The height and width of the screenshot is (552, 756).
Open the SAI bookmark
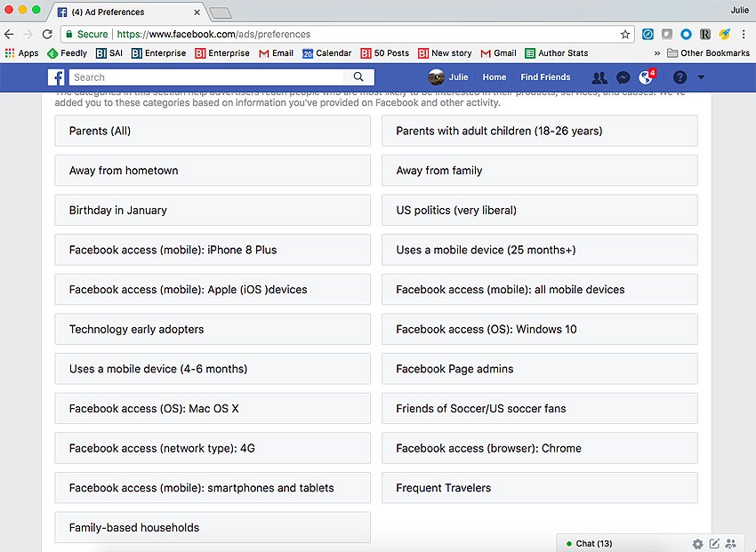coord(109,53)
